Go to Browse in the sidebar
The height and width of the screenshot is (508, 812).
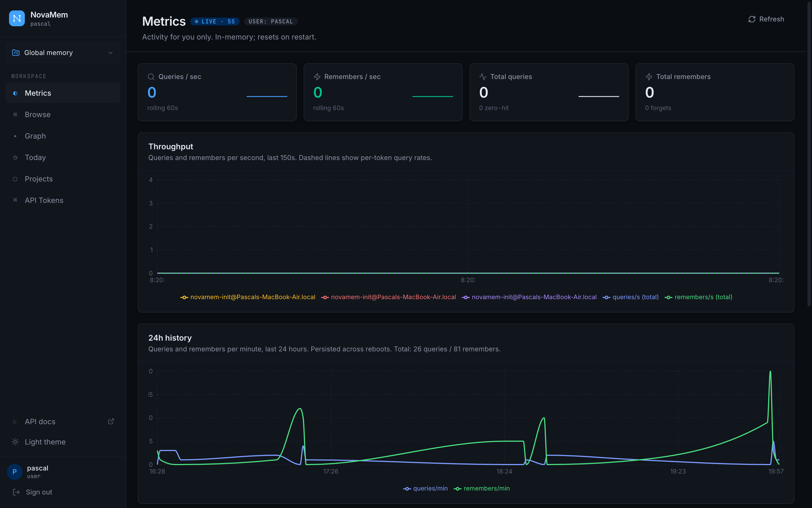click(63, 115)
